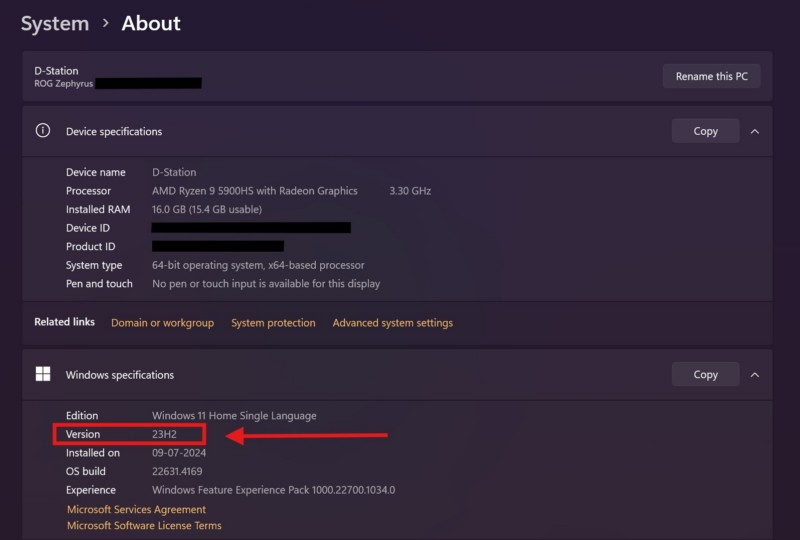Open the Microsoft Services Agreement link
Image resolution: width=800 pixels, height=540 pixels.
(136, 509)
